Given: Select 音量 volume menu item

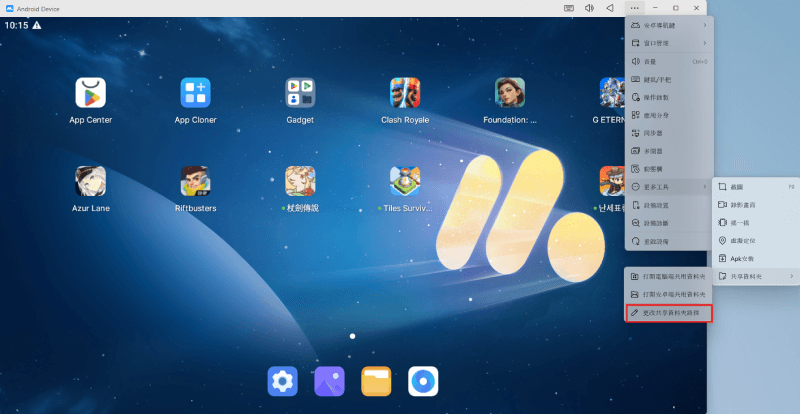Looking at the screenshot, I should (x=669, y=61).
